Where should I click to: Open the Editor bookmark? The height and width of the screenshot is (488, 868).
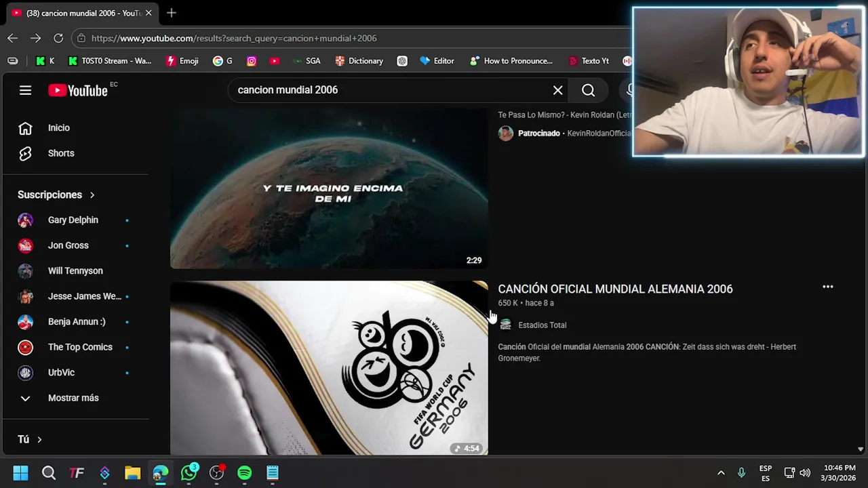[x=437, y=61]
